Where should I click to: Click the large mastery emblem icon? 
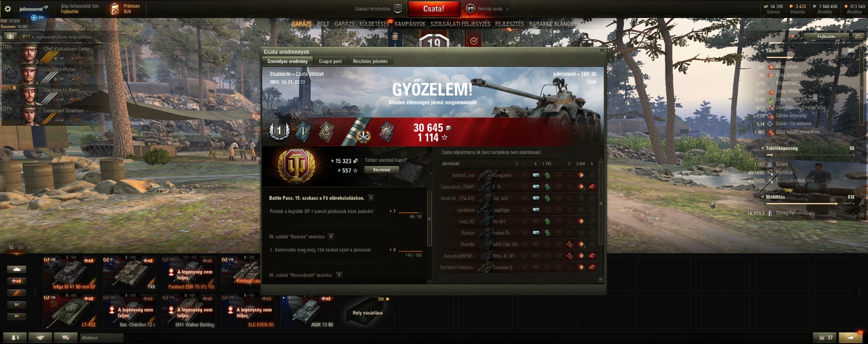coord(296,165)
